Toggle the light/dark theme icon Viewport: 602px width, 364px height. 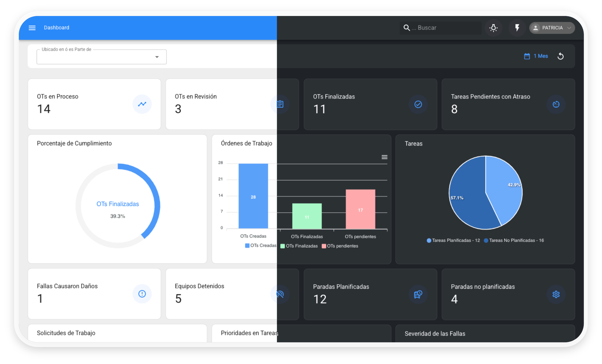point(493,28)
